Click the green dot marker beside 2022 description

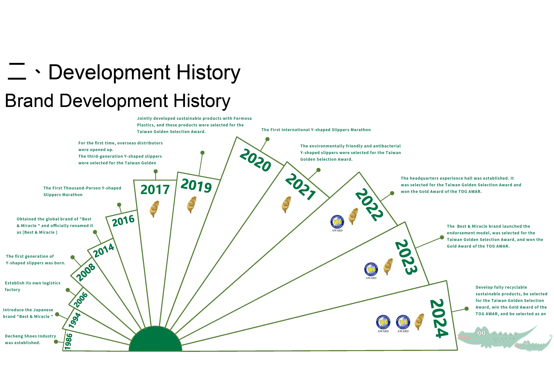click(x=392, y=193)
